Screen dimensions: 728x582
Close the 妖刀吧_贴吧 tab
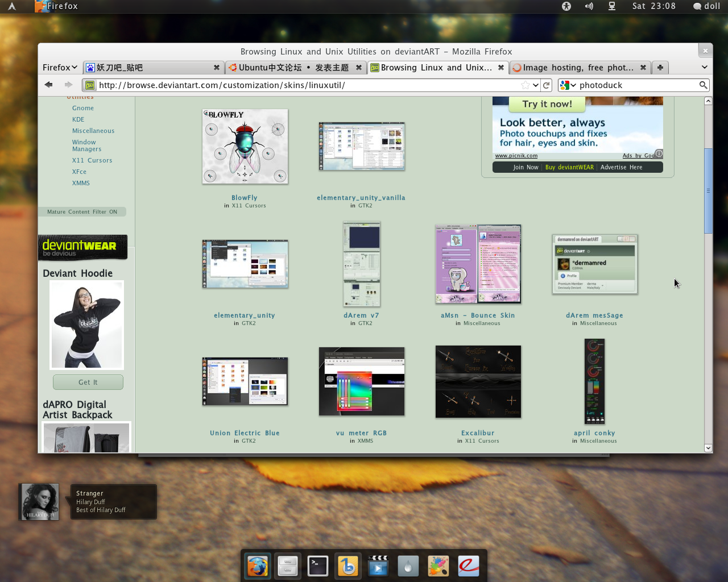point(217,68)
